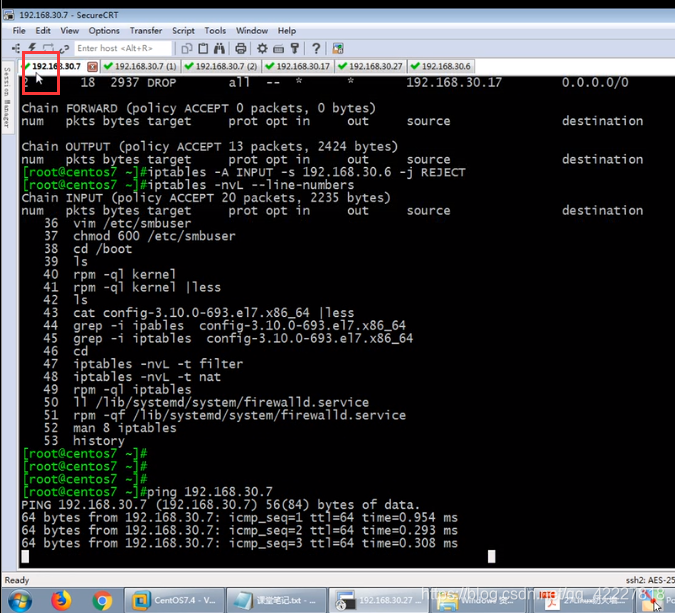Close the active 192.168.30.7 tab
The width and height of the screenshot is (675, 613).
[92, 66]
